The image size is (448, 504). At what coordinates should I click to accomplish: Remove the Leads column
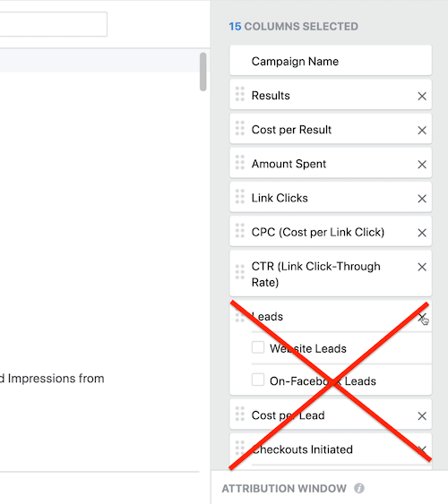[422, 317]
